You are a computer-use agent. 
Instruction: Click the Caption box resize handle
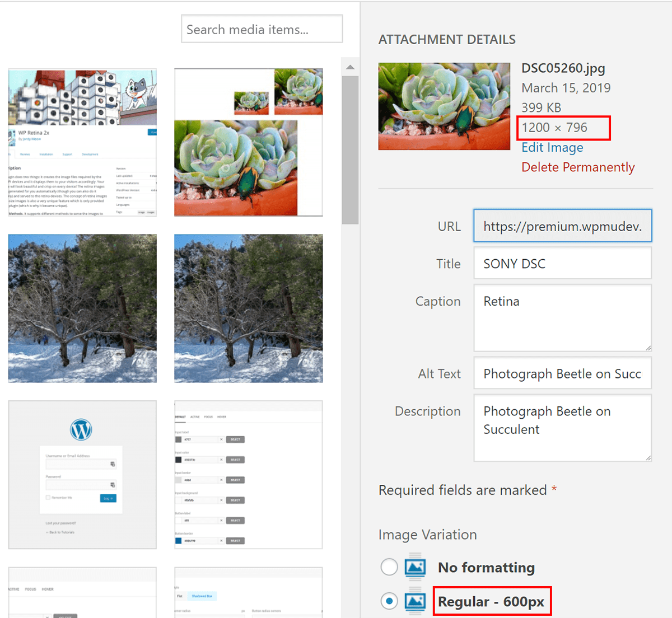tap(648, 348)
